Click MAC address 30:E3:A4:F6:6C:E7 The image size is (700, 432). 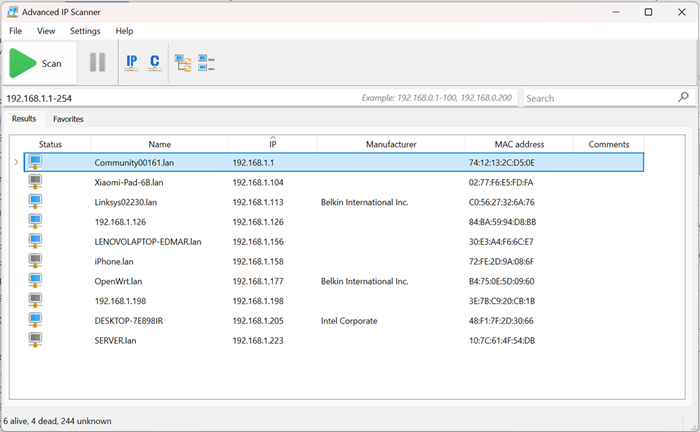click(x=501, y=241)
